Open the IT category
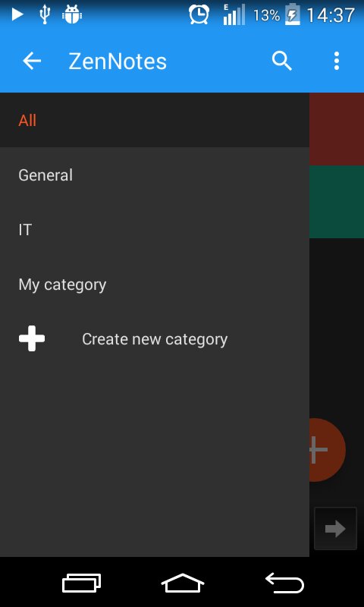Image resolution: width=364 pixels, height=607 pixels. 155,230
